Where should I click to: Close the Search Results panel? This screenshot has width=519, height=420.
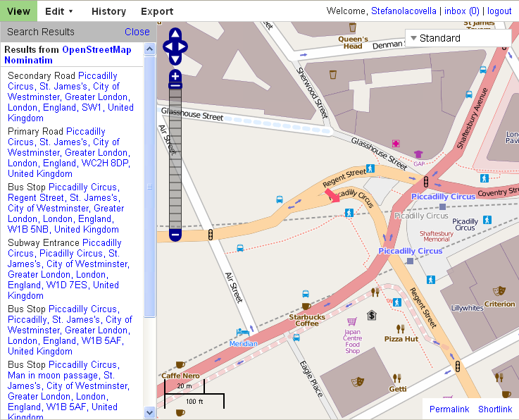click(x=137, y=32)
